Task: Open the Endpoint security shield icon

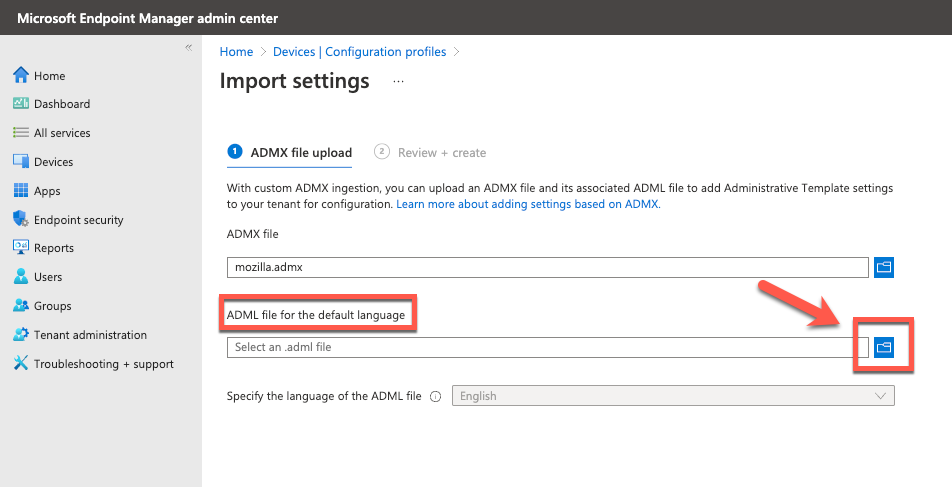Action: click(x=21, y=219)
